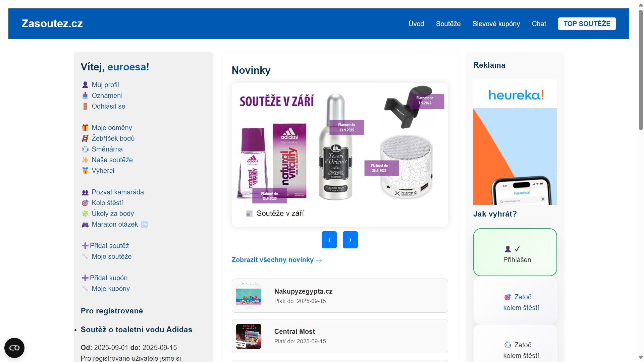Open Chat in the top navigation
644x362 pixels.
click(539, 24)
